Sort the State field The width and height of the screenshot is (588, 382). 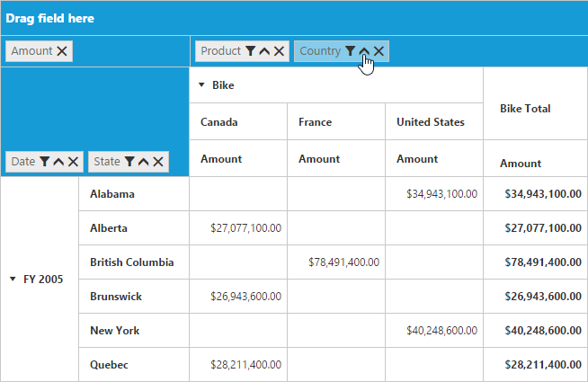(x=144, y=162)
